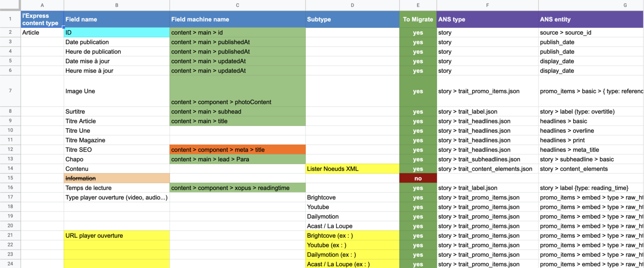Click the 'Brightcove' subtype cell in row 17
The height and width of the screenshot is (268, 644).
(352, 197)
